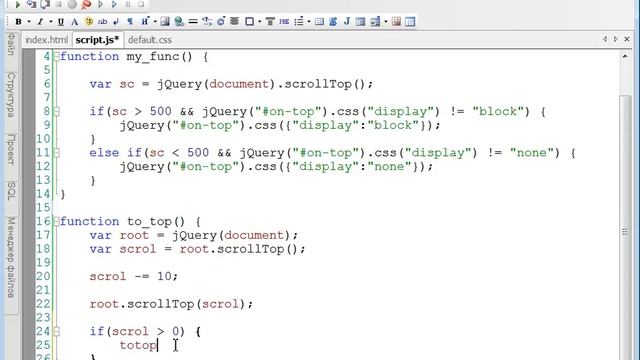The image size is (640, 360).
Task: Click 'var root' on line 17
Action: pyautogui.click(x=119, y=236)
